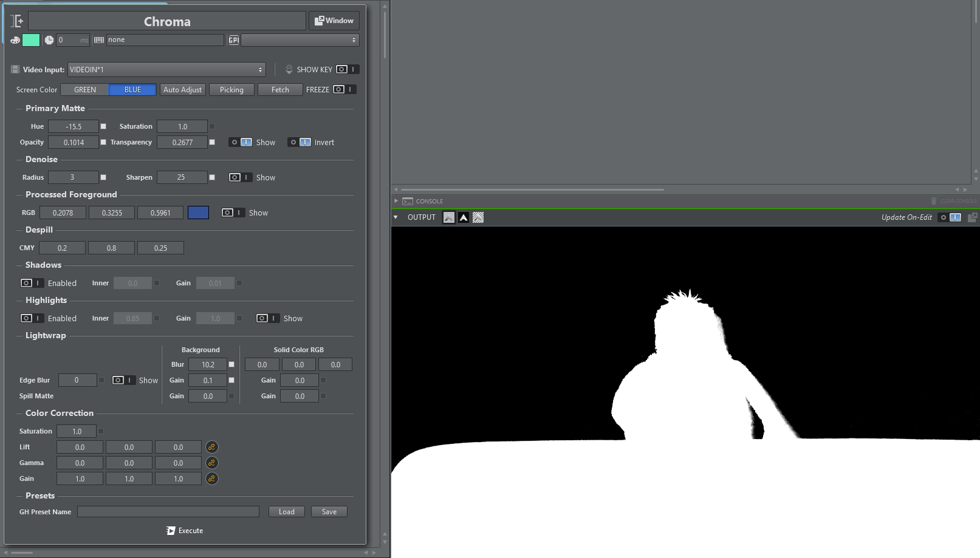Enable the Shadows switch
980x558 pixels.
pyautogui.click(x=32, y=283)
